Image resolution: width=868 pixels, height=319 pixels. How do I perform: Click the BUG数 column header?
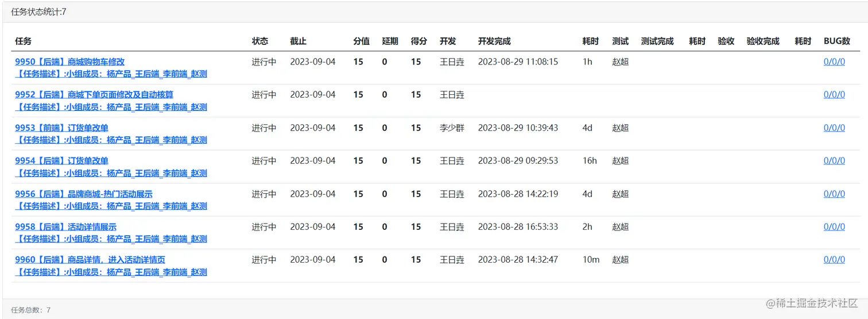(x=837, y=41)
